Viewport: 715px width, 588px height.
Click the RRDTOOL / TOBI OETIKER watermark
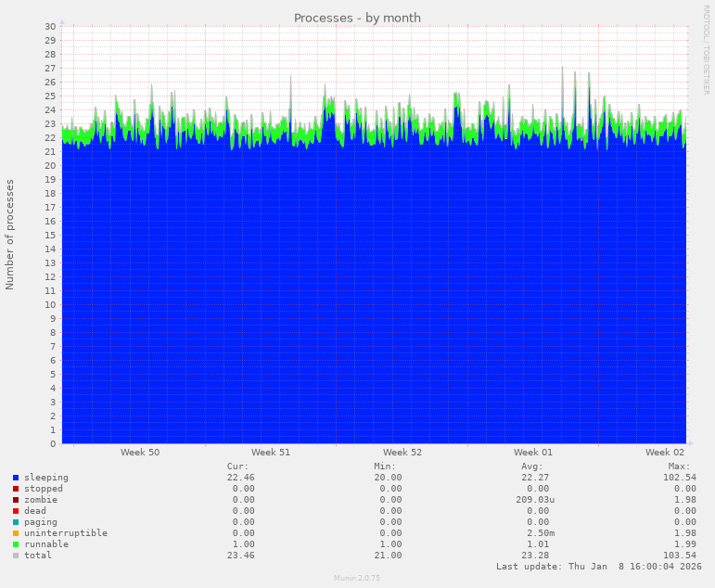pyautogui.click(x=706, y=49)
